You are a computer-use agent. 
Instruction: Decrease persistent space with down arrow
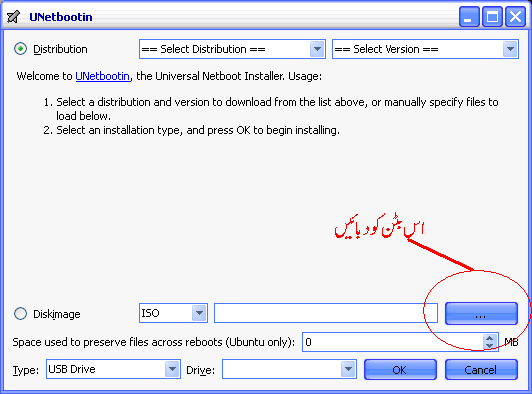[x=489, y=345]
